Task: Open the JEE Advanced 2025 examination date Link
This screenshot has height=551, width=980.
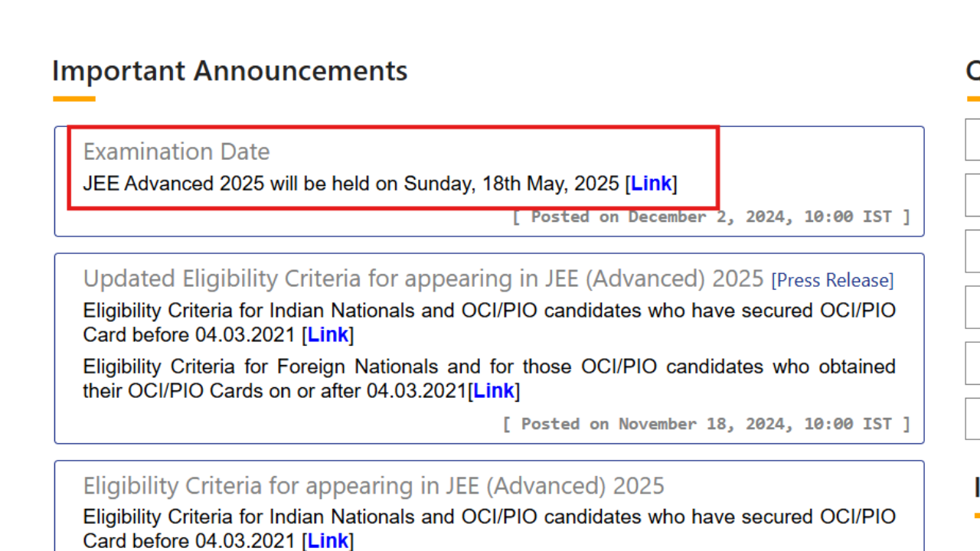Action: pos(652,183)
